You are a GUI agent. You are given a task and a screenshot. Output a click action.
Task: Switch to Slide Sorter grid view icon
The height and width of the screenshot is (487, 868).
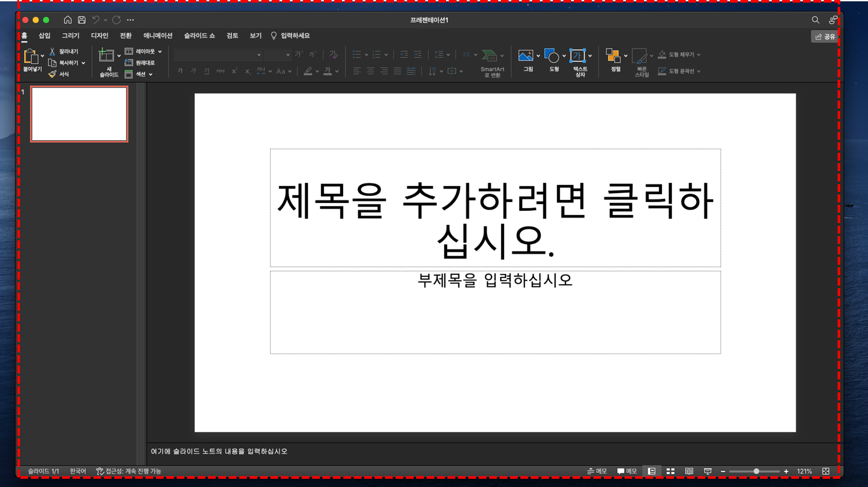click(x=671, y=471)
